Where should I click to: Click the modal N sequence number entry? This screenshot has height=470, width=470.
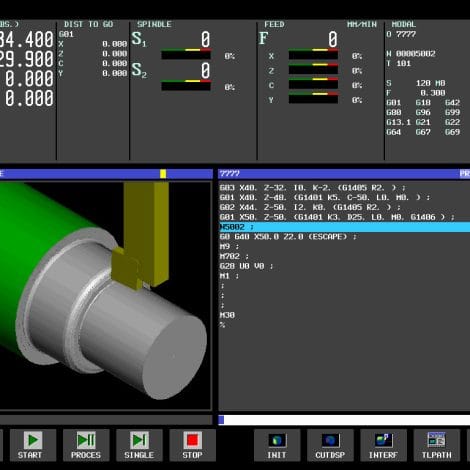[x=411, y=54]
